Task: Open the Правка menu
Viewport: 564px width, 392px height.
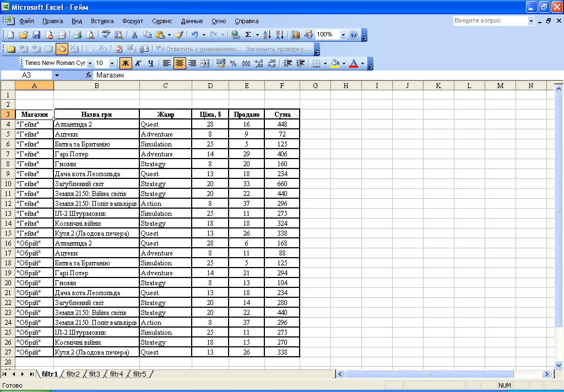Action: pyautogui.click(x=53, y=21)
